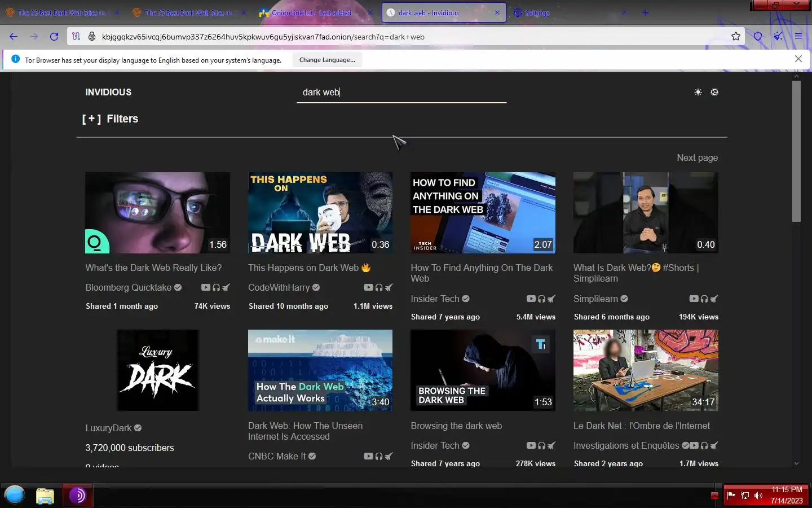Click jet icon for How To Find Anything video
This screenshot has height=508, width=812.
click(x=551, y=299)
